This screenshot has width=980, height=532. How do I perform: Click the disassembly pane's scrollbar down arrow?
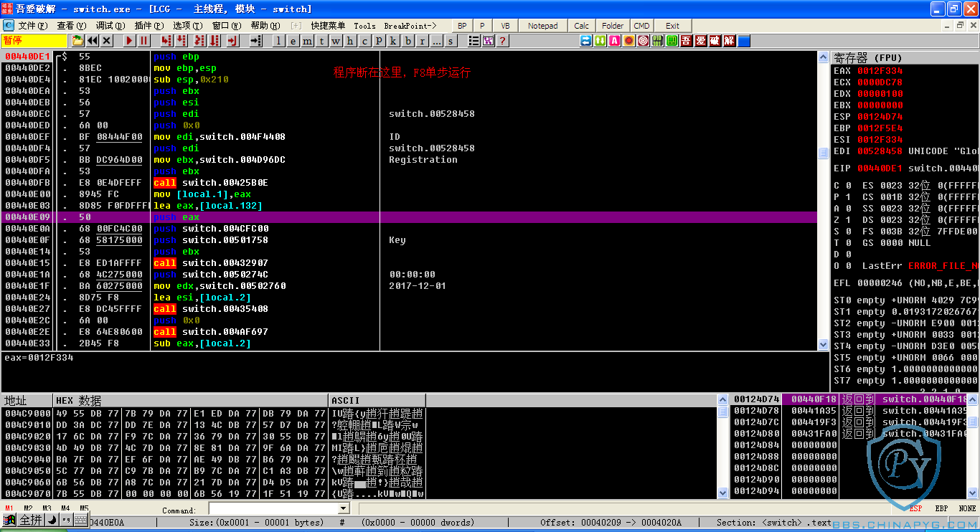(824, 345)
